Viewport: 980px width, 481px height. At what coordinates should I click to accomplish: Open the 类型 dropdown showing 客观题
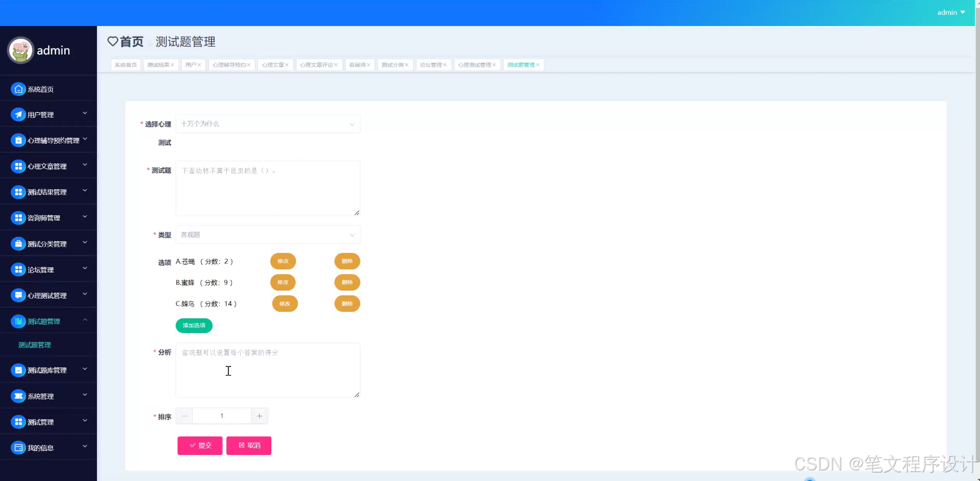[x=268, y=234]
